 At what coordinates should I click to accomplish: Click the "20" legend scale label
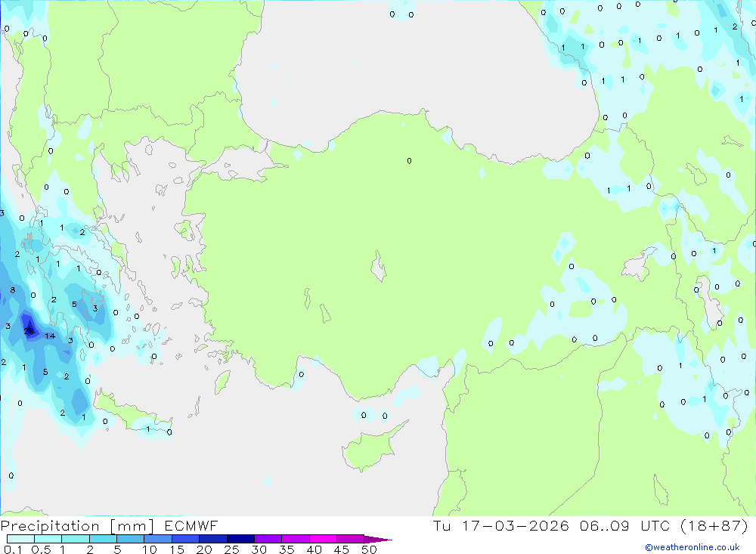coord(204,549)
